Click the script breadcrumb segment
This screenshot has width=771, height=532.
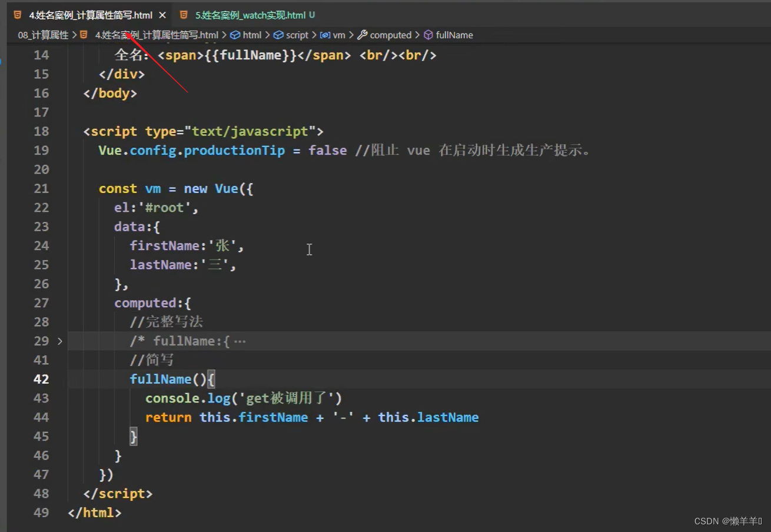coord(297,35)
